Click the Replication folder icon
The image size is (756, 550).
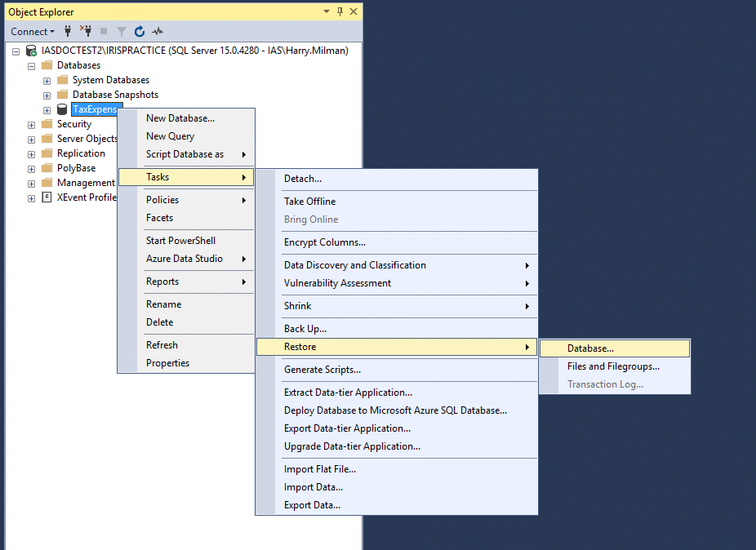point(47,153)
